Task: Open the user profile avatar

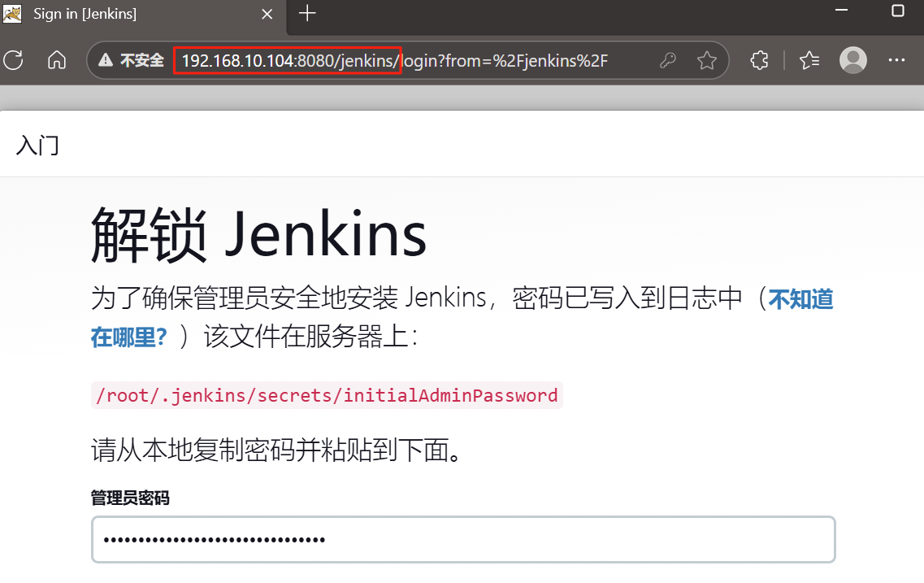Action: pyautogui.click(x=852, y=60)
